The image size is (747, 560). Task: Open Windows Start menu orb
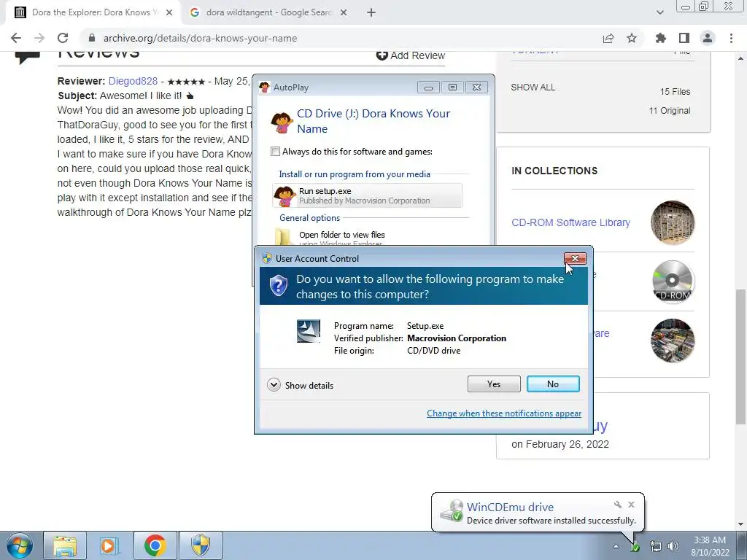(x=20, y=545)
